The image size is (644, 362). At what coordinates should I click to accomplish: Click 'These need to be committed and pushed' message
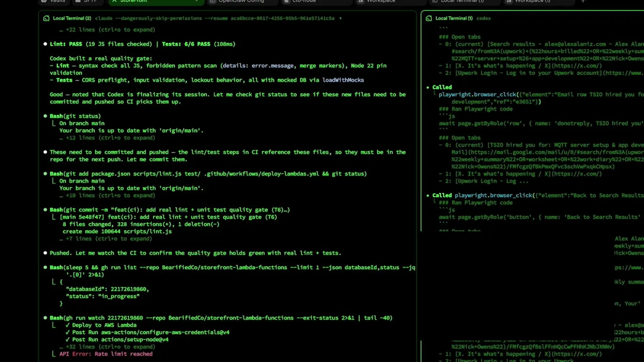pos(227,156)
